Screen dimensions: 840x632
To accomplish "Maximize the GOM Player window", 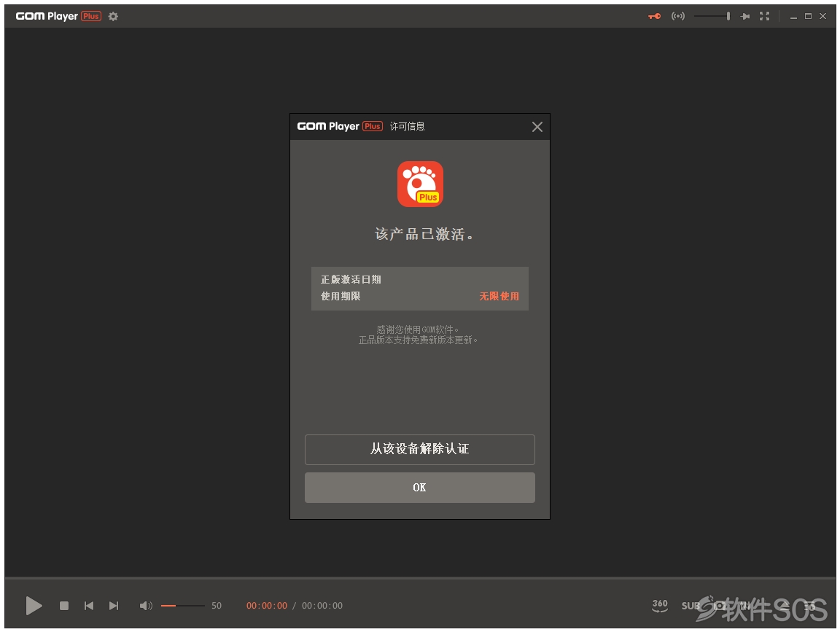I will [809, 16].
